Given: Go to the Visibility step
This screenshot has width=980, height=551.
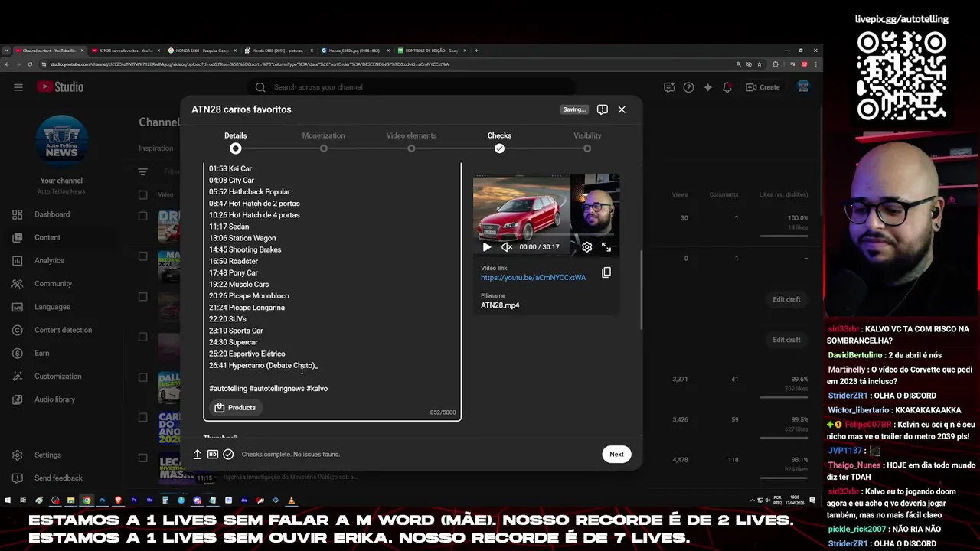Looking at the screenshot, I should pos(587,142).
